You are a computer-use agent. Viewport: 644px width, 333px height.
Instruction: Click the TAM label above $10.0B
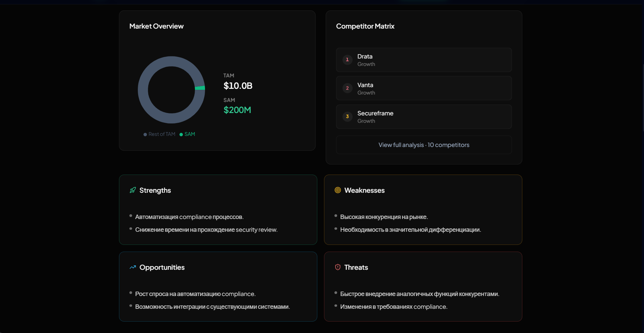(229, 76)
